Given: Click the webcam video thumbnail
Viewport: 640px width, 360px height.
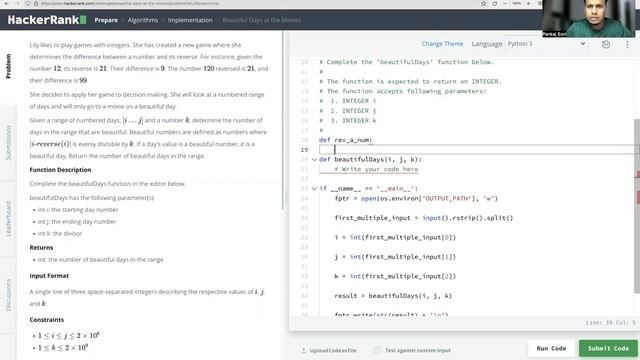Looking at the screenshot, I should 588,18.
